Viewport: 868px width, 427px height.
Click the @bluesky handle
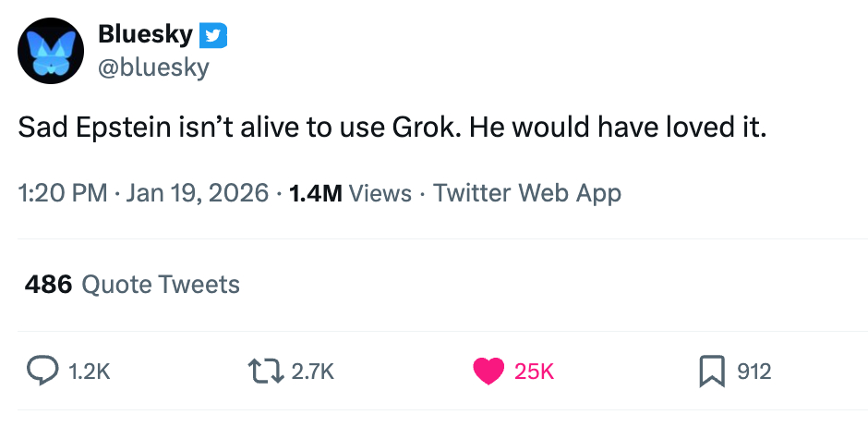click(x=153, y=67)
